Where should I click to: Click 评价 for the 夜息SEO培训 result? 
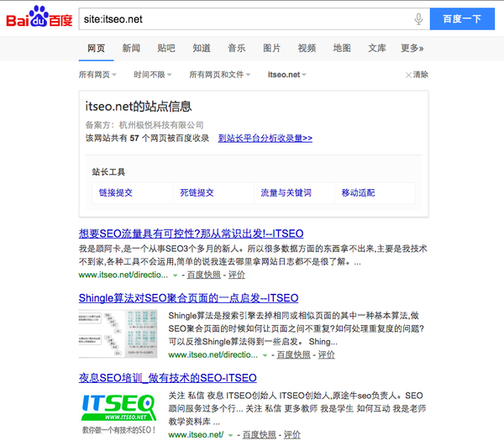pyautogui.click(x=291, y=435)
